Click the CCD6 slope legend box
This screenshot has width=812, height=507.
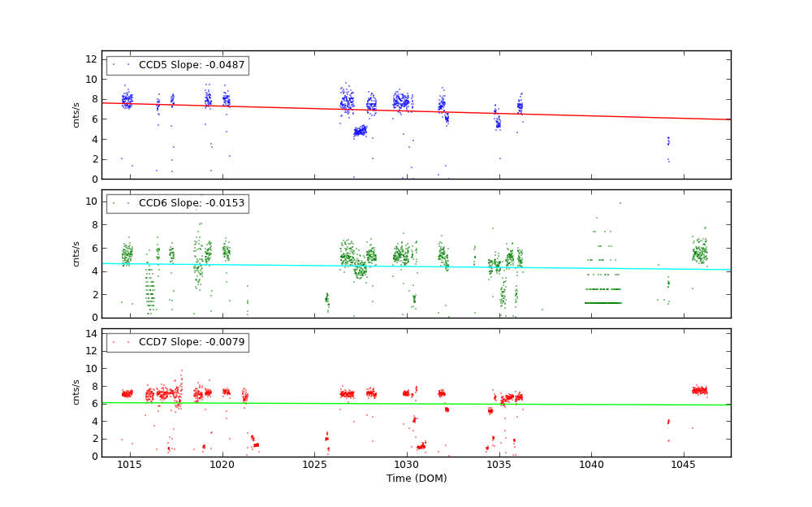[x=177, y=203]
